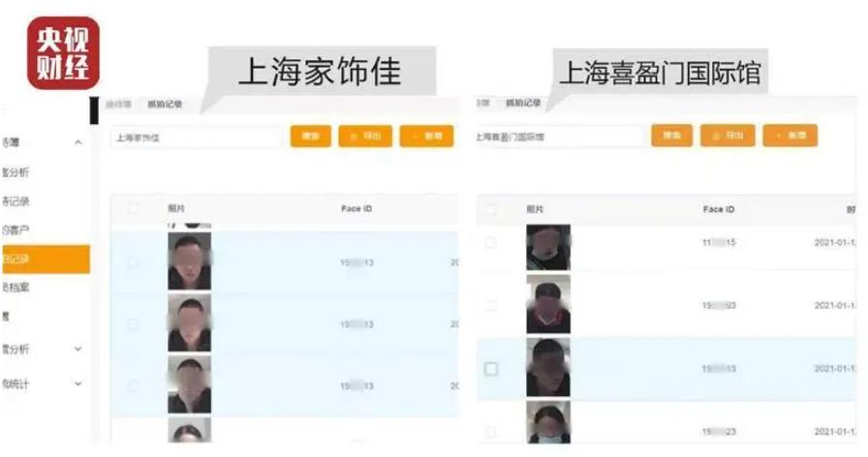The height and width of the screenshot is (457, 868).
Task: Select the highlighted orange 记录 sidebar item
Action: pos(46,259)
